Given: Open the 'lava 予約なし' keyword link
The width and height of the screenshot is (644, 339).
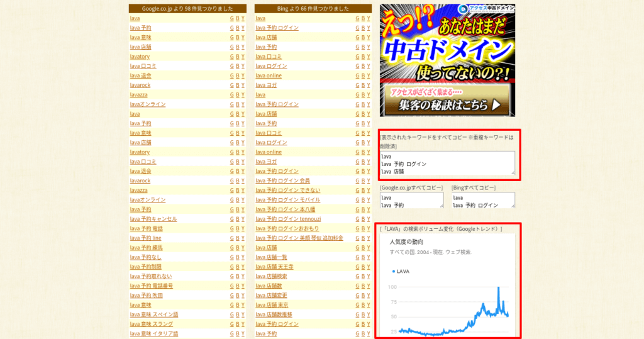Looking at the screenshot, I should (145, 257).
